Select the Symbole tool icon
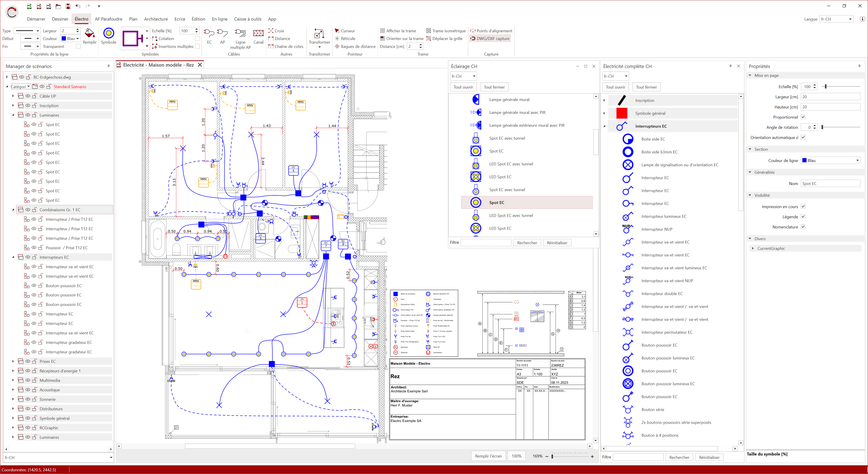This screenshot has height=474, width=868. (x=109, y=34)
